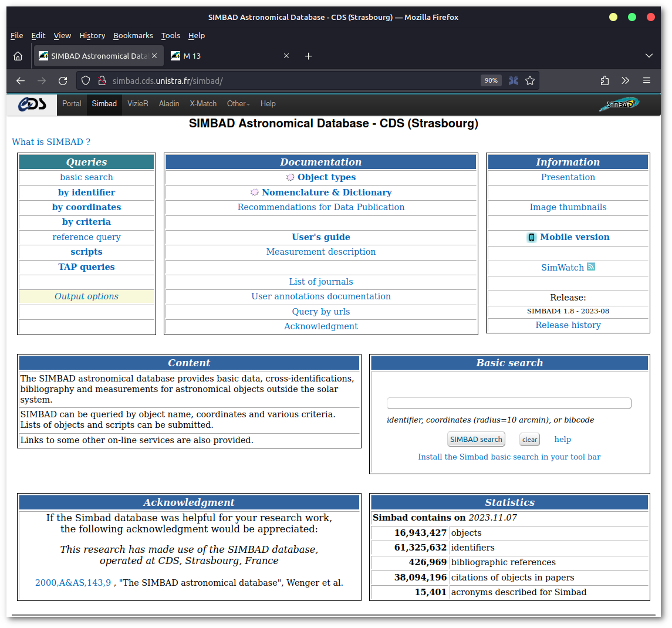Click the forward navigation arrow

[42, 80]
